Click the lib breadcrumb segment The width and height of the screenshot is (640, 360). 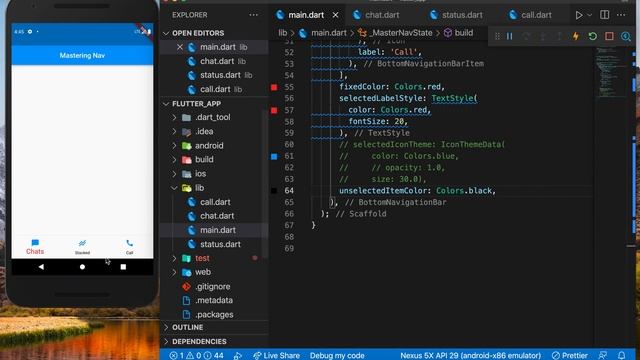pyautogui.click(x=282, y=33)
